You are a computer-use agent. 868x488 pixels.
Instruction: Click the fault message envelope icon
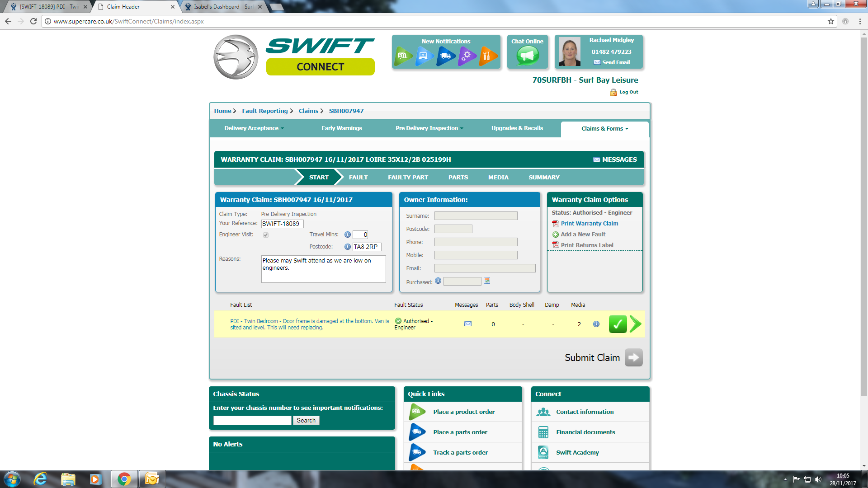click(x=468, y=324)
